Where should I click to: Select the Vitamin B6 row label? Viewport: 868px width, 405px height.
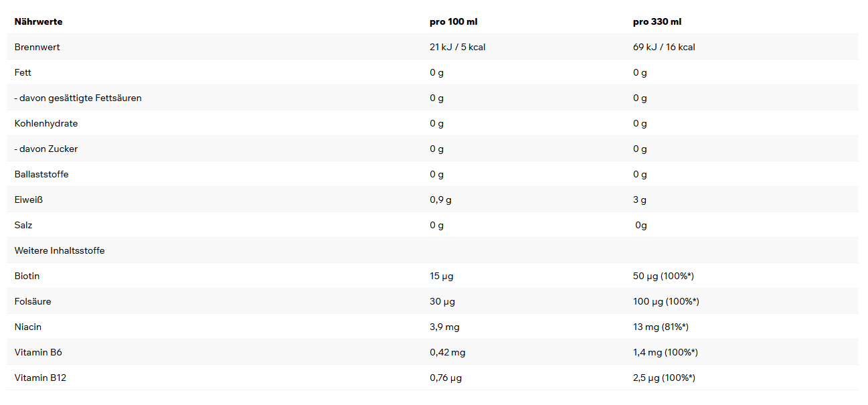coord(38,353)
